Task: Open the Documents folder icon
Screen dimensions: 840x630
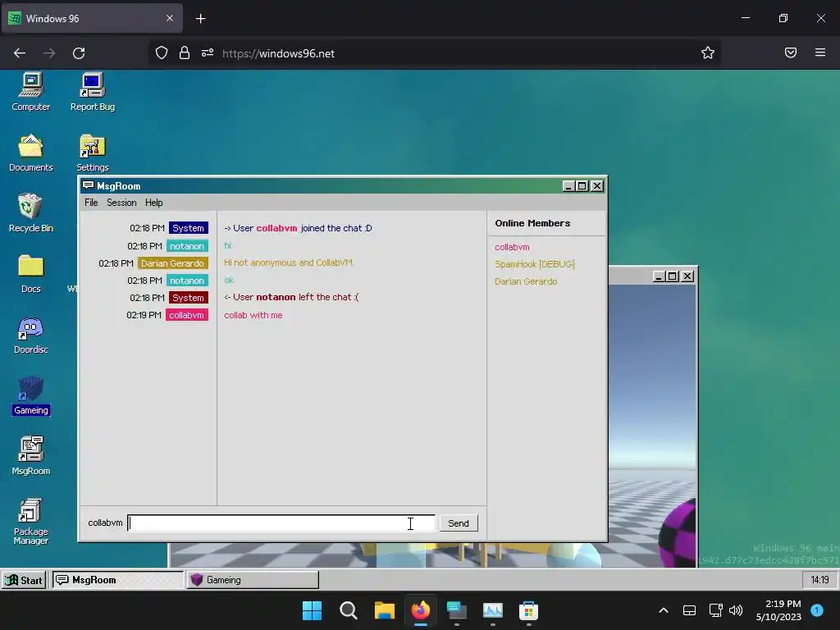Action: [x=31, y=153]
